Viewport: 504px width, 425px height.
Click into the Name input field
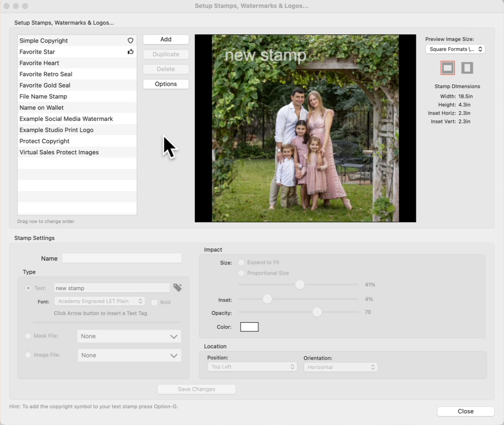(x=121, y=259)
